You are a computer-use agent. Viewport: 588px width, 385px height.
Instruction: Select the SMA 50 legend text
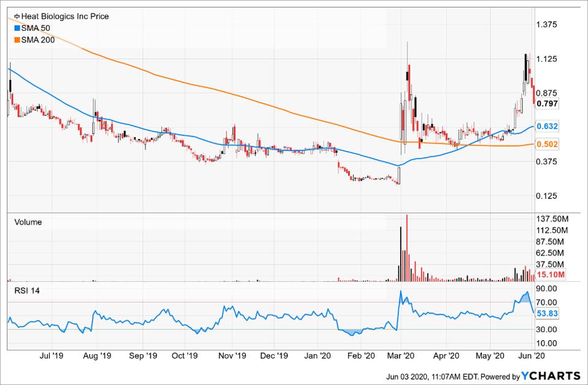(x=36, y=28)
